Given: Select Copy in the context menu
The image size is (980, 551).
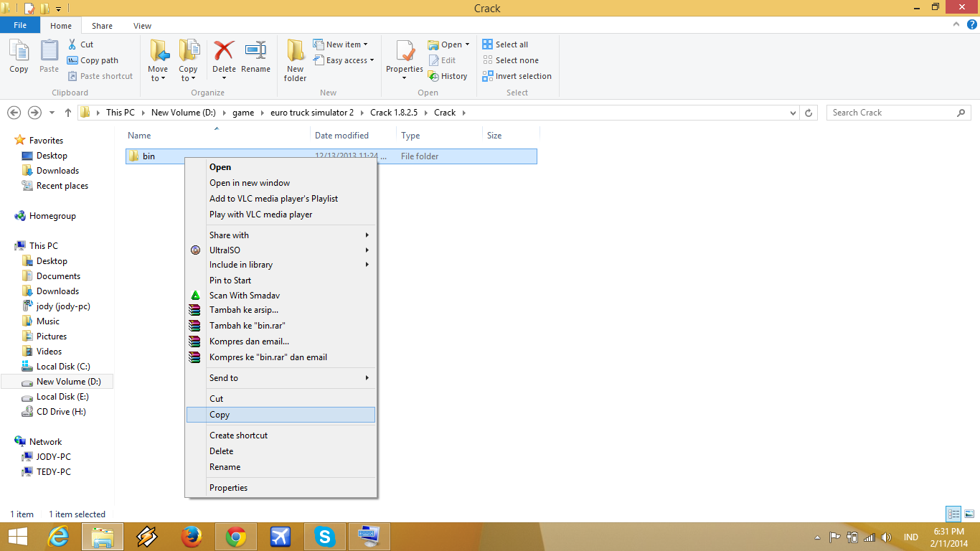Looking at the screenshot, I should click(x=281, y=415).
